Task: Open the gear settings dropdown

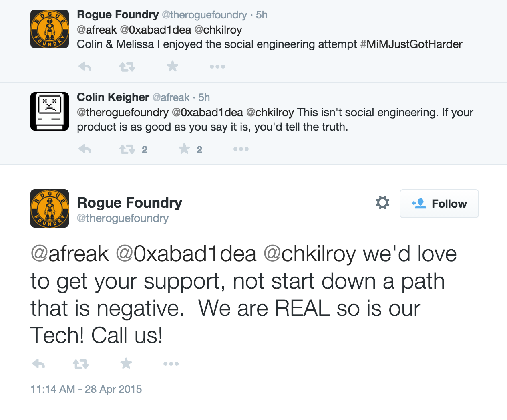Action: 382,203
